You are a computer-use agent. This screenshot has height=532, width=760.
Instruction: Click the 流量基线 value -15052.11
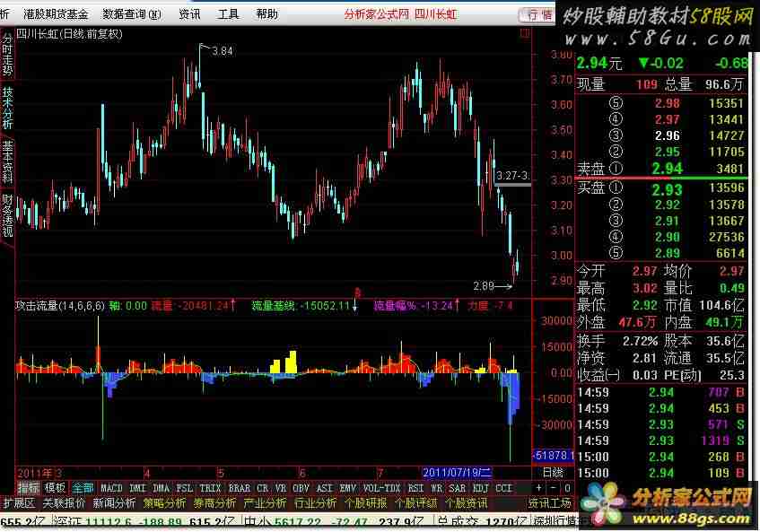325,306
